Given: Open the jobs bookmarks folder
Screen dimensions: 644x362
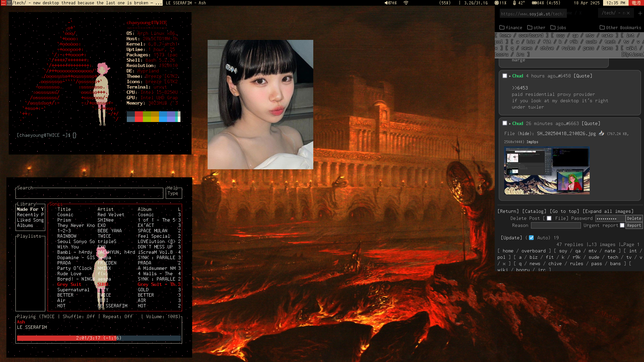Looking at the screenshot, I should coord(558,27).
